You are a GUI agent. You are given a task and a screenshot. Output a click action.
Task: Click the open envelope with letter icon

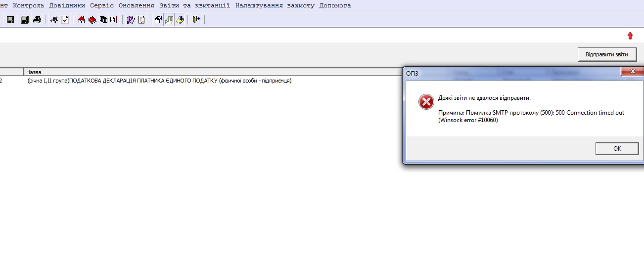pos(169,20)
